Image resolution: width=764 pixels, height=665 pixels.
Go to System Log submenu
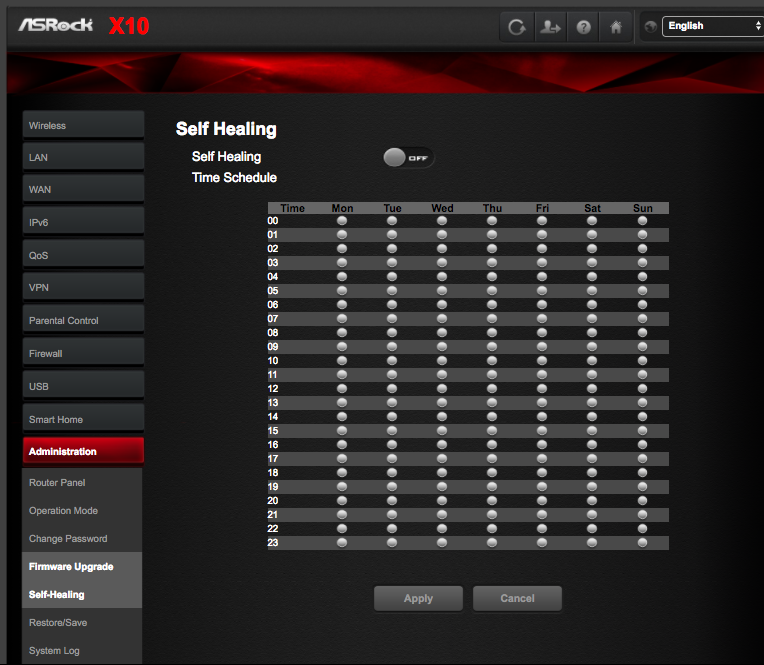82,650
